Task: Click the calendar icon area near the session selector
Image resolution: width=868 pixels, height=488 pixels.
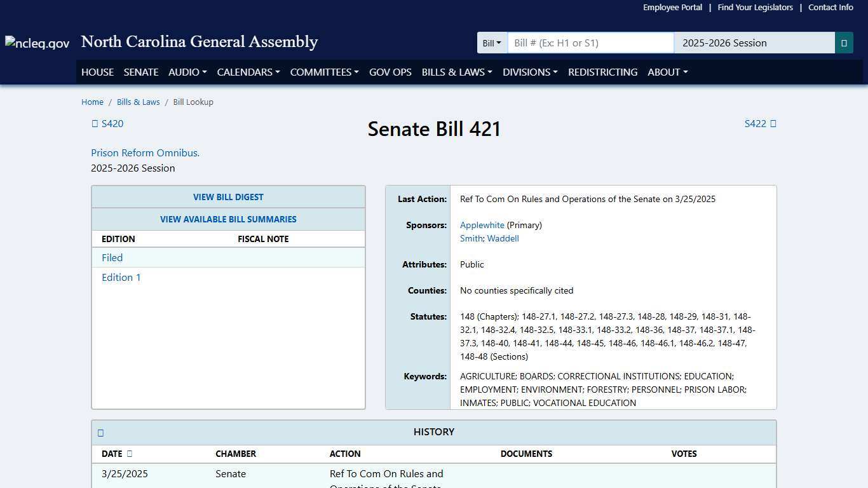Action: (844, 43)
